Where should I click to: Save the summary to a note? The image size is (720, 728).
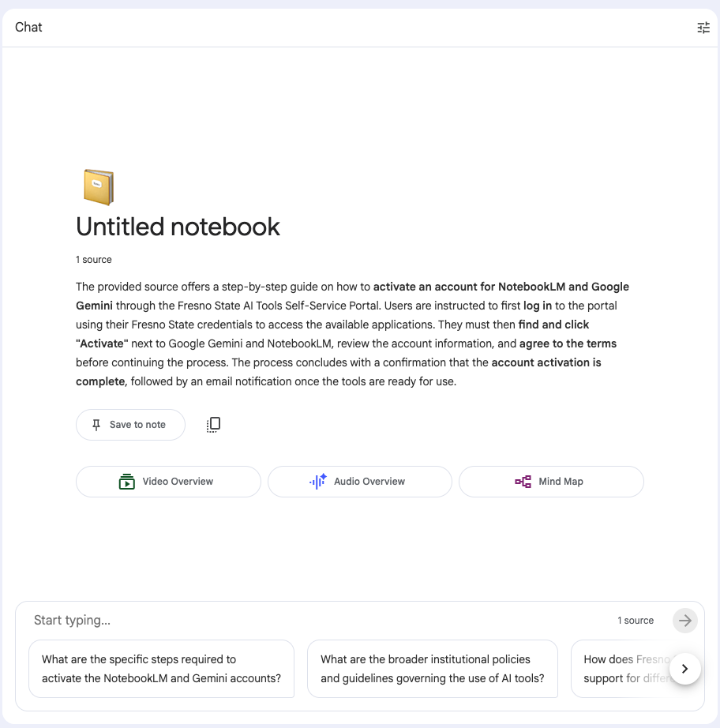pyautogui.click(x=130, y=425)
